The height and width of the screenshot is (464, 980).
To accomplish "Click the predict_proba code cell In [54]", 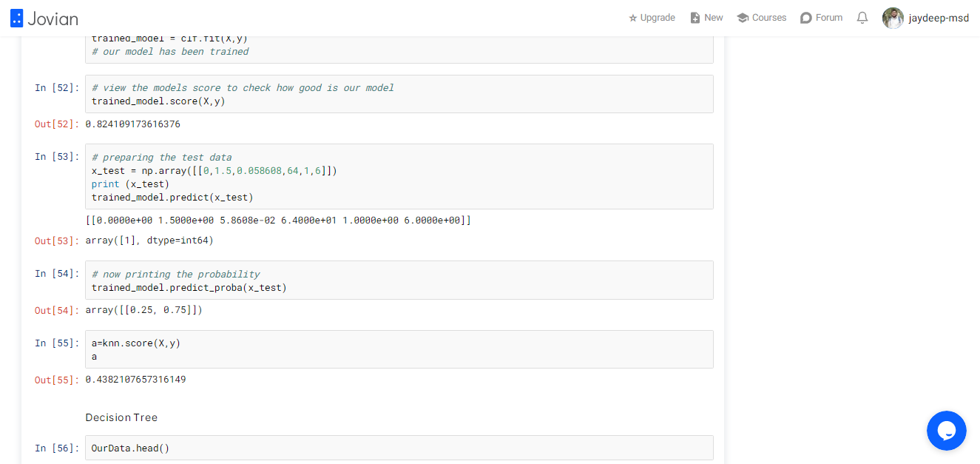I will (399, 280).
